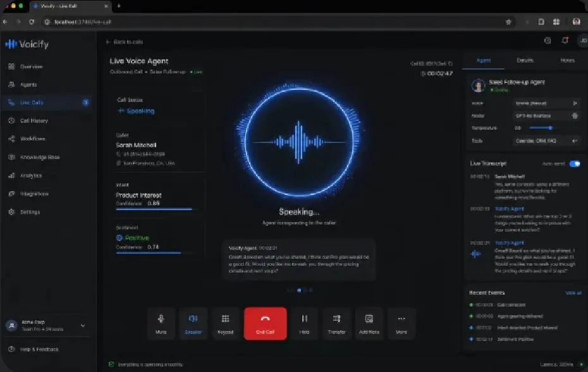The width and height of the screenshot is (588, 372).
Task: Click the Sales Follow-up Agent avatar
Action: [x=478, y=85]
